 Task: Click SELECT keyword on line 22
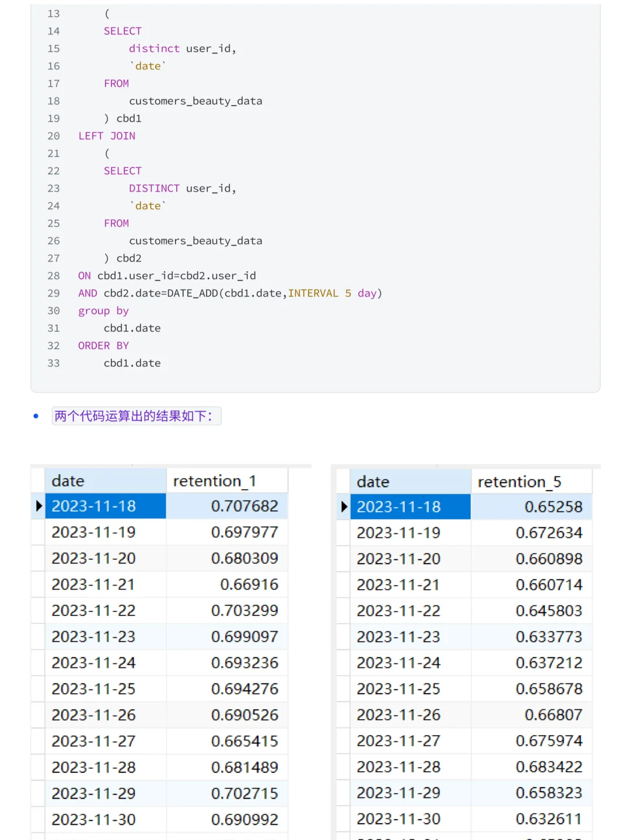[x=123, y=171]
